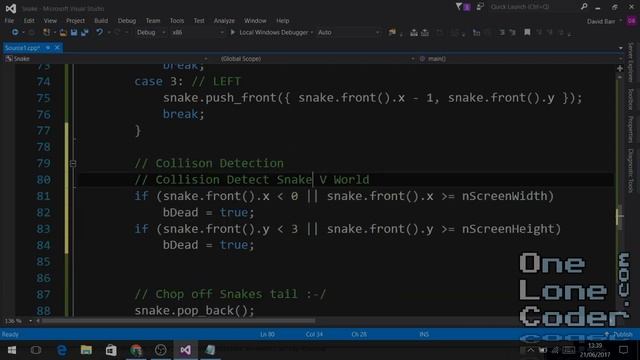The width and height of the screenshot is (640, 360).
Task: Open the Project menu
Action: 76,20
